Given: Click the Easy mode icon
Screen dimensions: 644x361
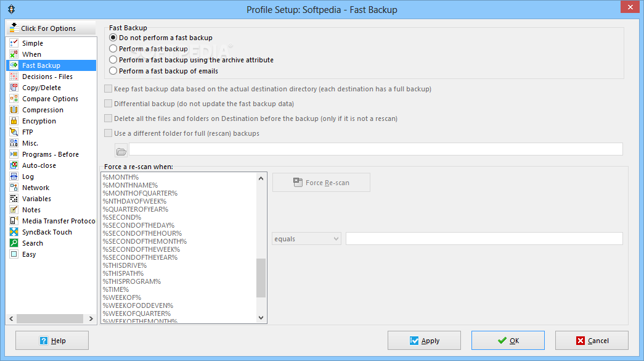Looking at the screenshot, I should (x=14, y=254).
